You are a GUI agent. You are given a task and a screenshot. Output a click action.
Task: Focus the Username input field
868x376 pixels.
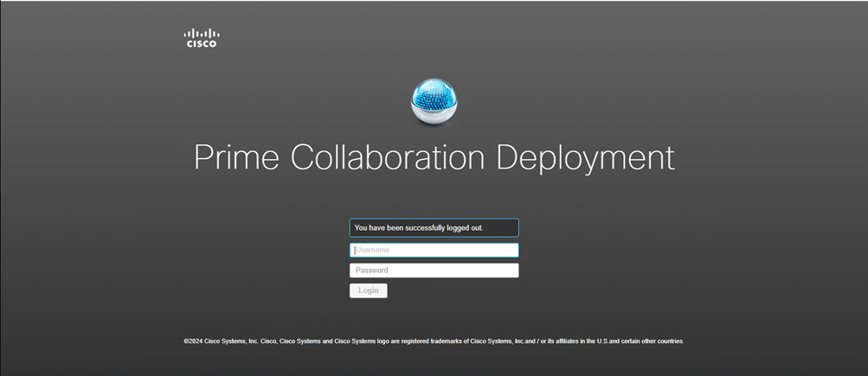(434, 250)
